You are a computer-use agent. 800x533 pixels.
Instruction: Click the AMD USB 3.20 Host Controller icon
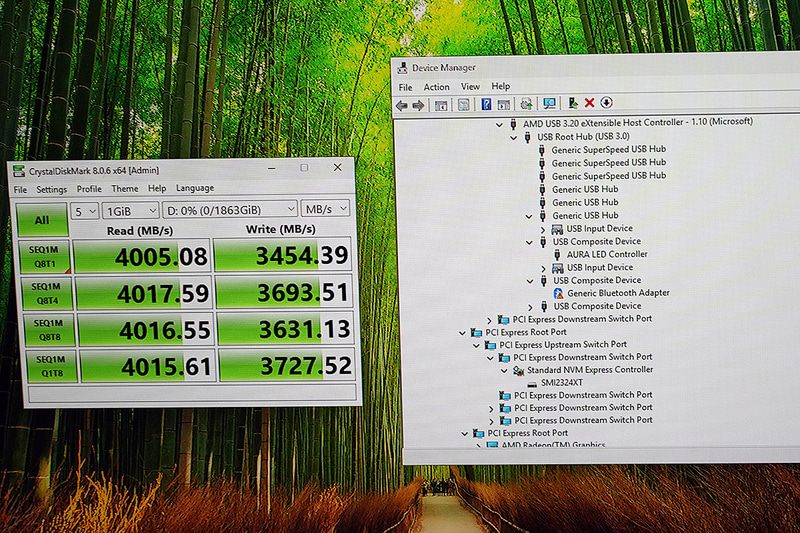tap(513, 123)
